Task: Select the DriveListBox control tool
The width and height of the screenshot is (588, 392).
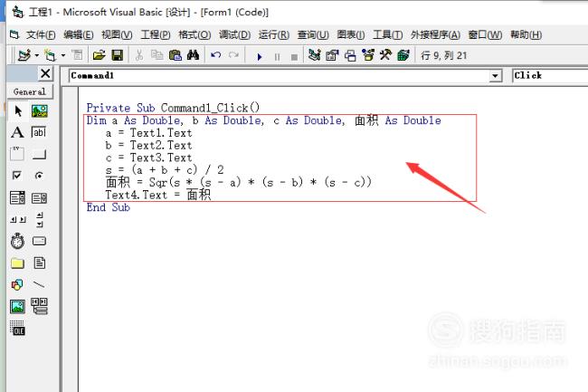Action: [x=40, y=241]
